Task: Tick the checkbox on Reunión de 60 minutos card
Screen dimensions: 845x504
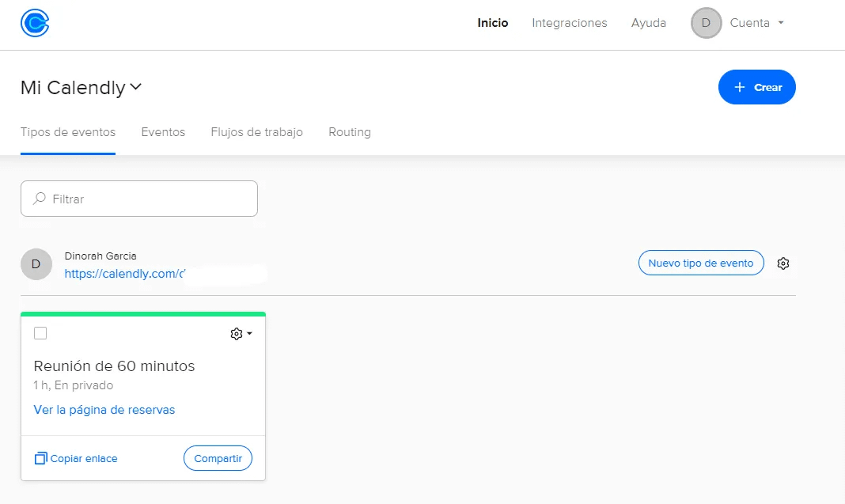Action: (x=40, y=333)
